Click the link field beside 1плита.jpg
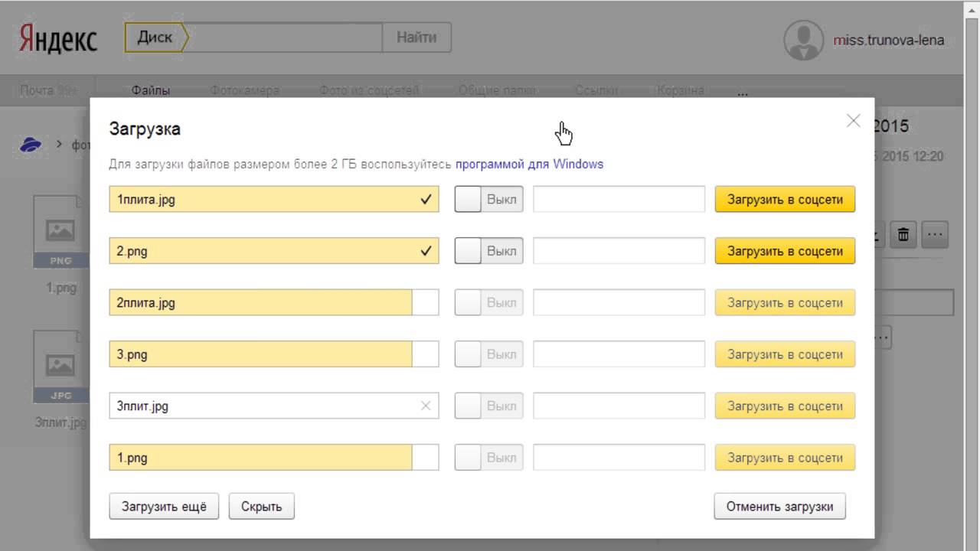This screenshot has height=551, width=980. tap(619, 200)
